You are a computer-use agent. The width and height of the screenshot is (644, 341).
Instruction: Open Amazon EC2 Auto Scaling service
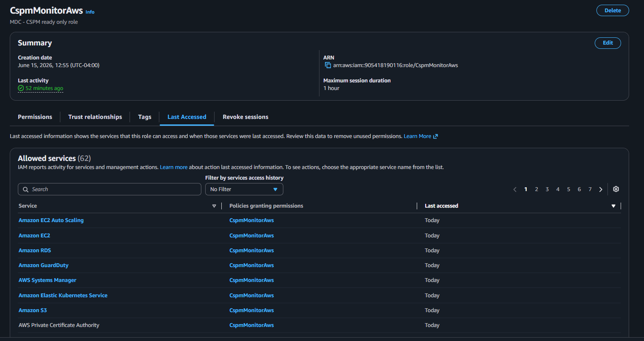tap(51, 220)
